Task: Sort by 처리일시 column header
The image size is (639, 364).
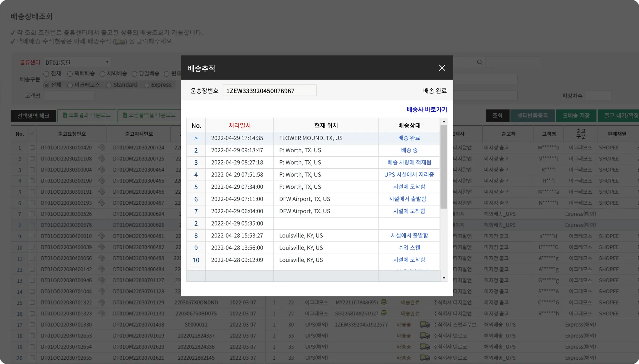Action: coord(239,125)
